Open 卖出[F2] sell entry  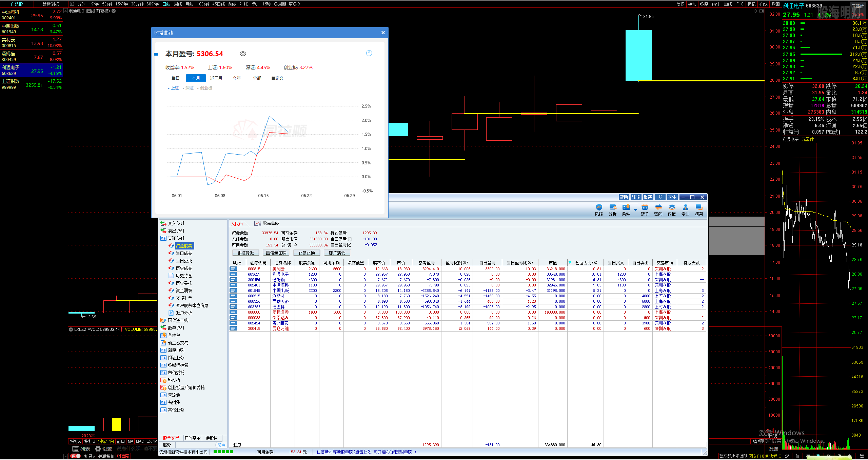coord(172,231)
